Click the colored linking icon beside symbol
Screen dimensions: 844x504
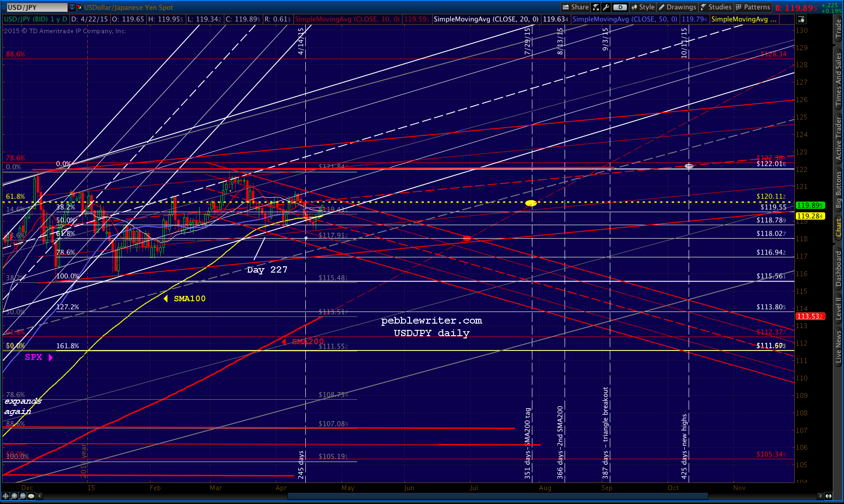tap(80, 7)
